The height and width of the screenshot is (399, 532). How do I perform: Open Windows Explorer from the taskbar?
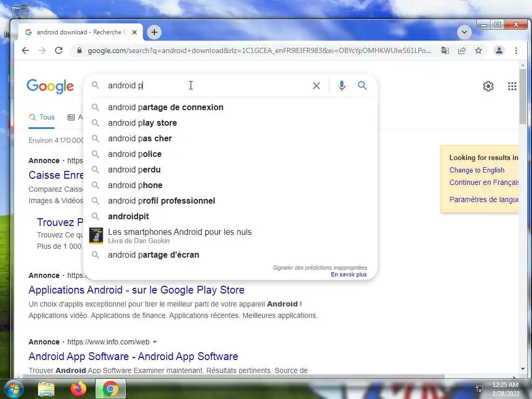46,389
